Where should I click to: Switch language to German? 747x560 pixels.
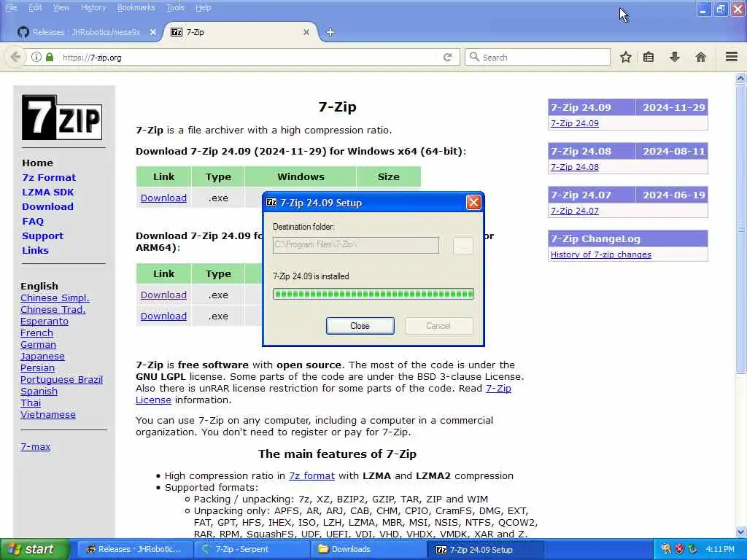point(38,345)
